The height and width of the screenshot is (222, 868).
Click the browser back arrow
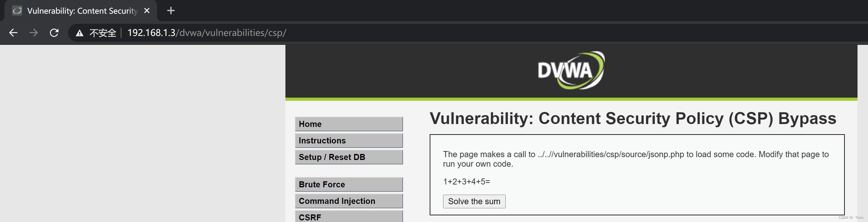click(x=13, y=33)
